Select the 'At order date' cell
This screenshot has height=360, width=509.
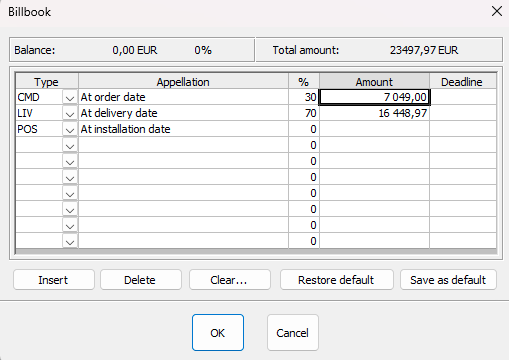pos(183,97)
